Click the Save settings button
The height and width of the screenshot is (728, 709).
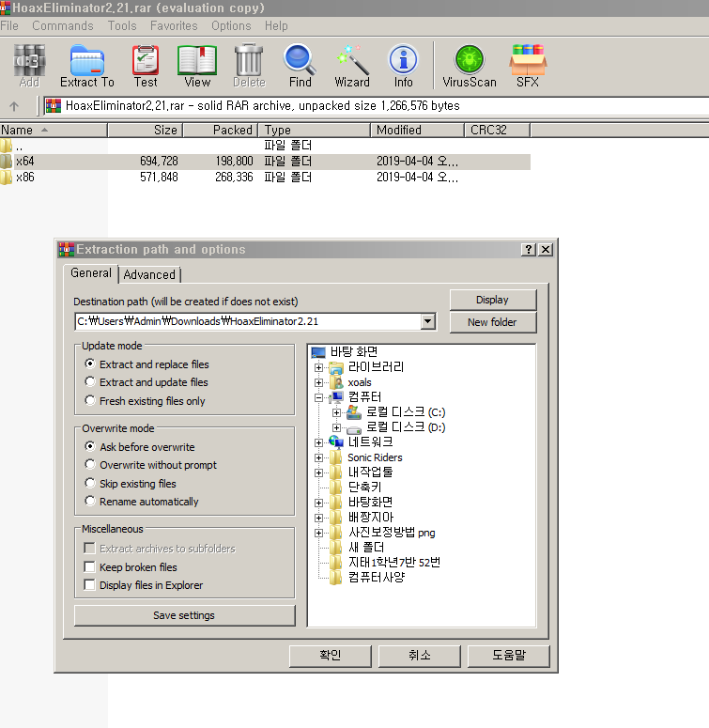[x=184, y=615]
